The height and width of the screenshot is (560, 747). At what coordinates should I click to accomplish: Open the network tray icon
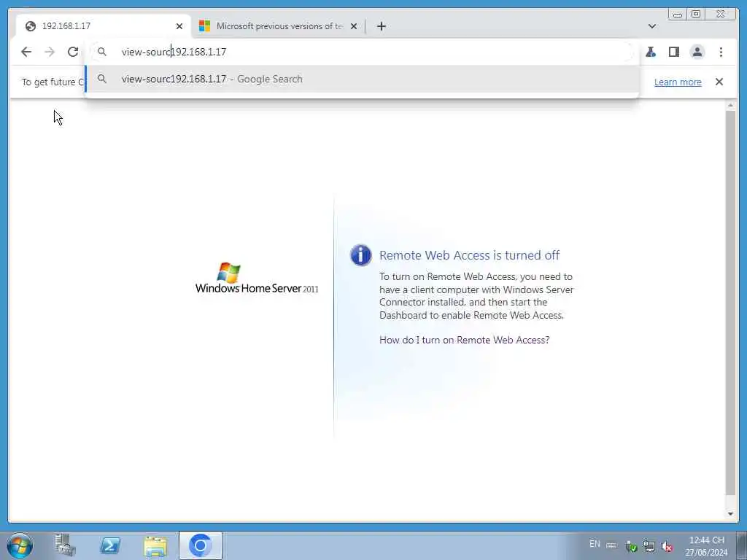pos(649,546)
